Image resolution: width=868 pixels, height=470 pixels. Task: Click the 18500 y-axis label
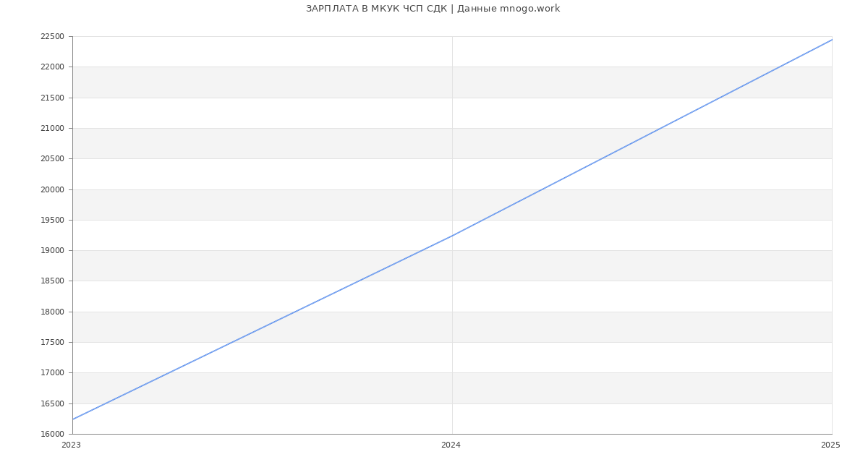(x=52, y=281)
